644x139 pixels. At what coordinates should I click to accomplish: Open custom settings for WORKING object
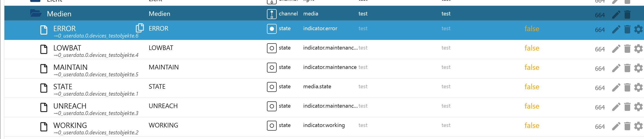tap(638, 126)
